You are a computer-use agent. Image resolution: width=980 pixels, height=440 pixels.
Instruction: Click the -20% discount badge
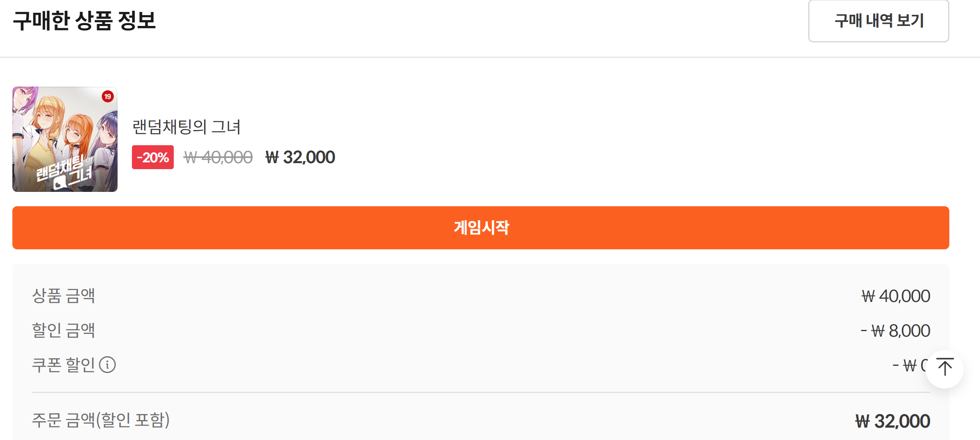click(153, 157)
